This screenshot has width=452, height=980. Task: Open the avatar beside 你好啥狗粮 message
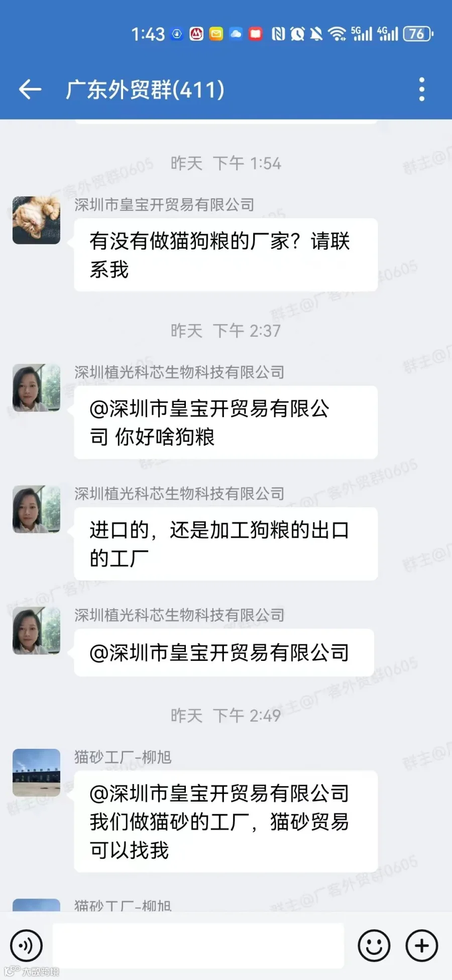pos(36,388)
